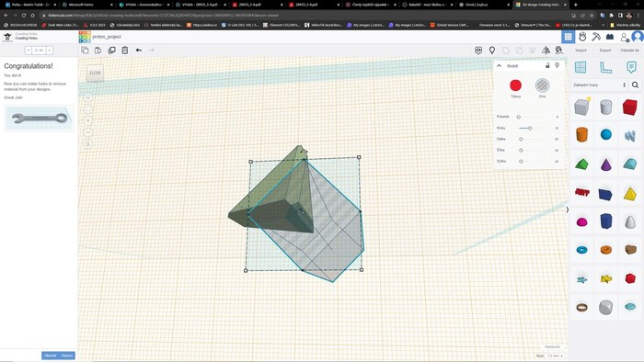This screenshot has width=644, height=362.
Task: Switch to the Úvod browser tab
Action: (x=476, y=5)
